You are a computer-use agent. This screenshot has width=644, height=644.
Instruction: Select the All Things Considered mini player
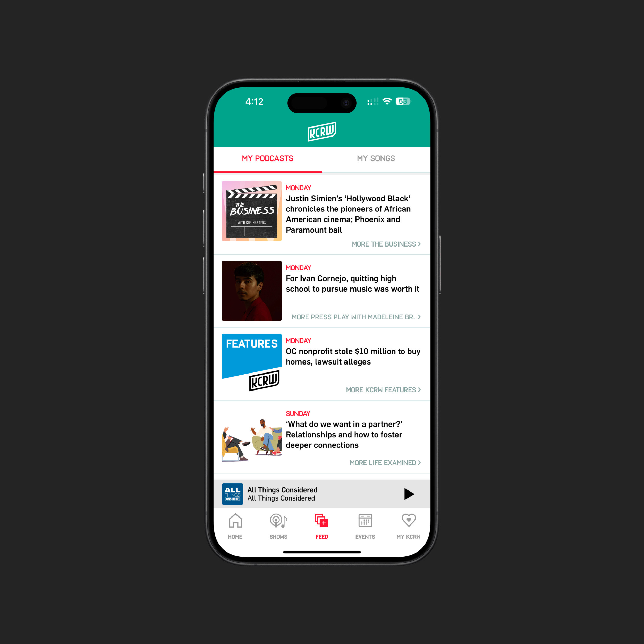[x=321, y=494]
